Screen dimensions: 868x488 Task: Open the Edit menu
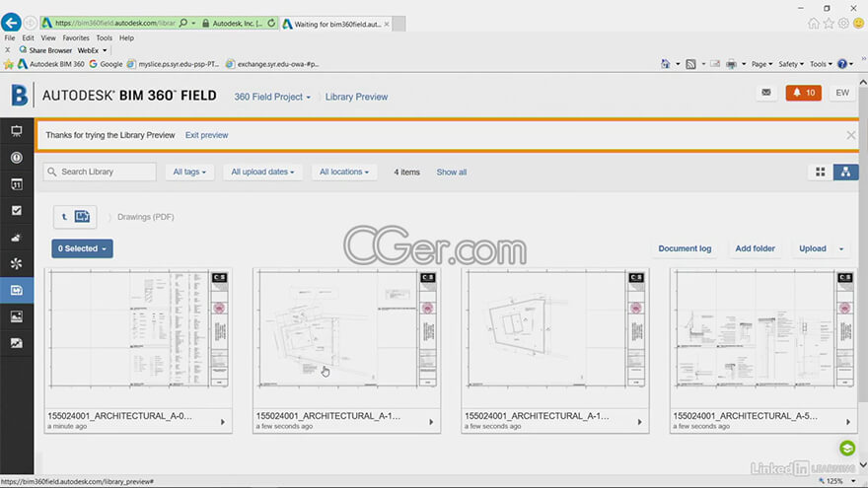tap(28, 38)
